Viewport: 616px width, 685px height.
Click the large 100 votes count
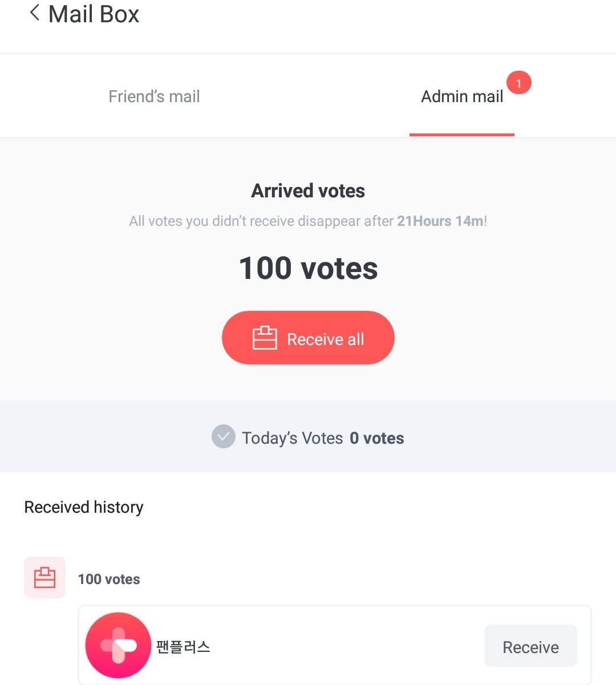point(308,268)
